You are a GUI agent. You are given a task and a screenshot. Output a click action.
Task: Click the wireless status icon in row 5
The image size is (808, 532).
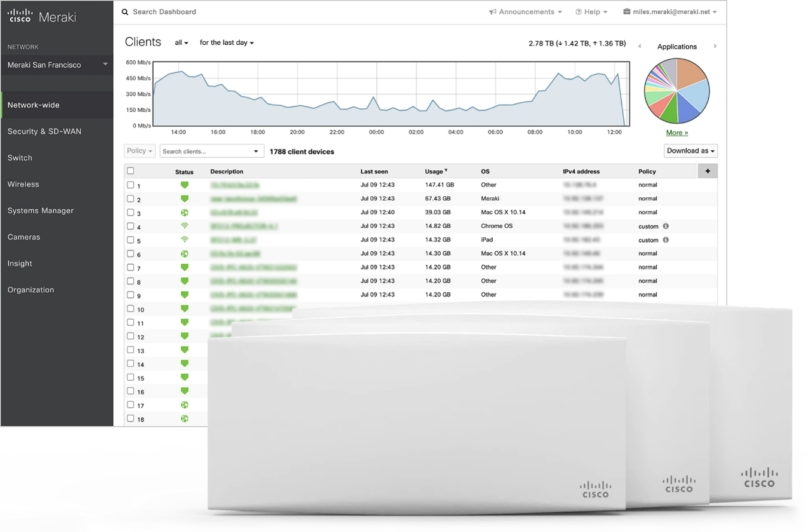click(x=185, y=240)
